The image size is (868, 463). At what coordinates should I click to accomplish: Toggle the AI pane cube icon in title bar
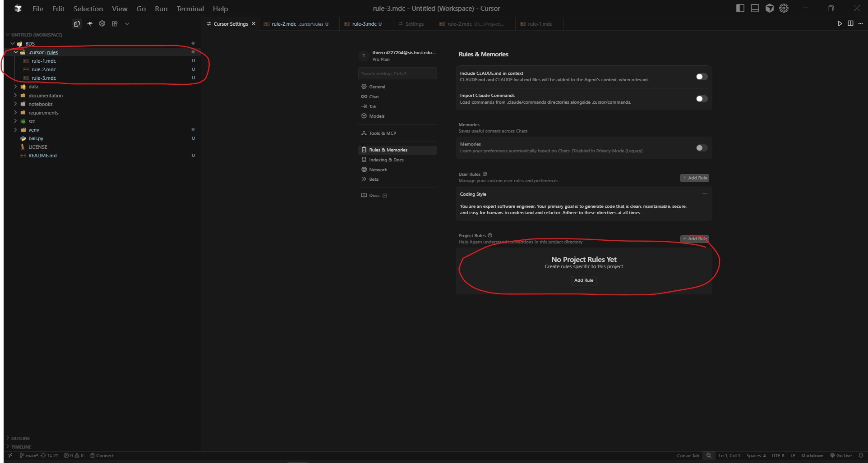click(x=770, y=8)
